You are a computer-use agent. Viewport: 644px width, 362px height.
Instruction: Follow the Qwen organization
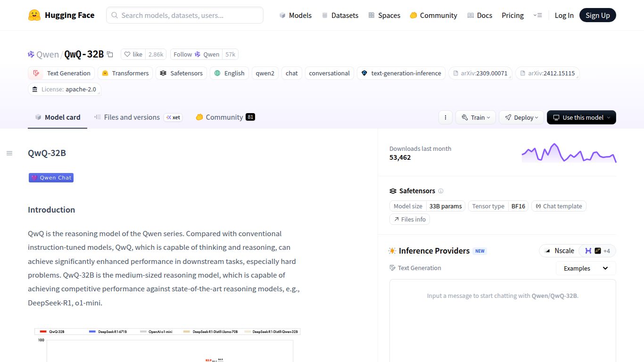[196, 54]
